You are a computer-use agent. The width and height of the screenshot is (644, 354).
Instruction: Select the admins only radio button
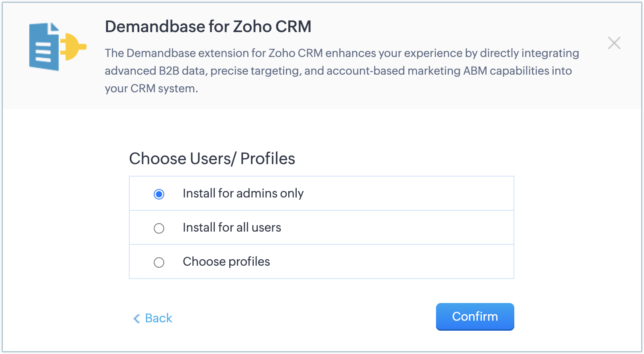159,194
